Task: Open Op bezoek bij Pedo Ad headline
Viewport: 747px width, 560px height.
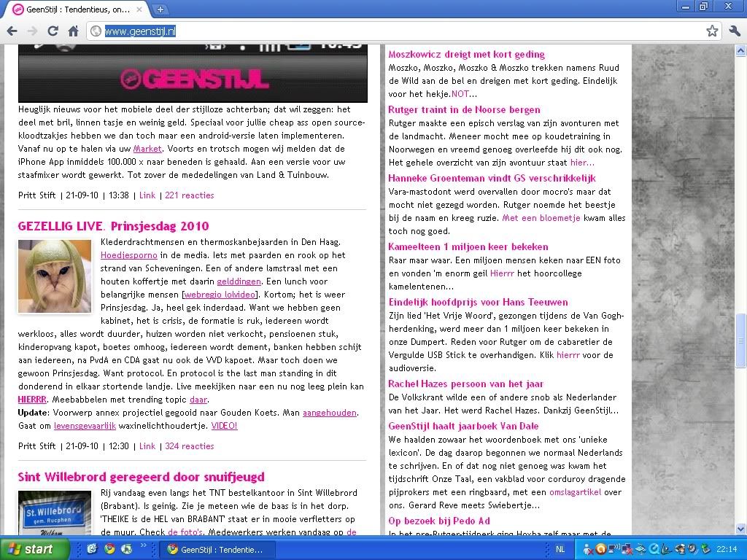Action: coord(439,521)
